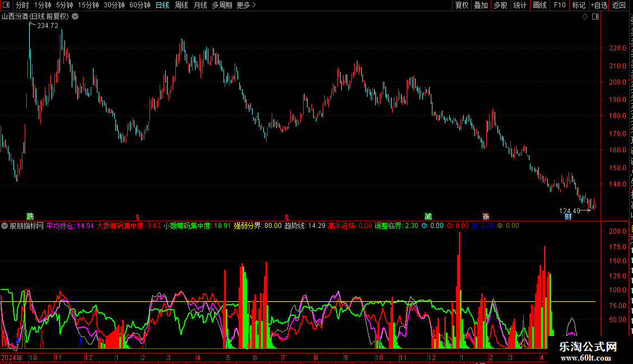
Task: Open the 多周期 multi-period view
Action: click(222, 5)
